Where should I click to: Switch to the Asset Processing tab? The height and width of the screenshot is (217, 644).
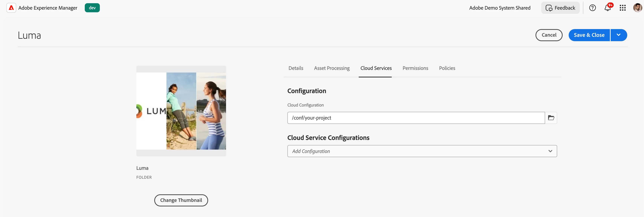332,68
